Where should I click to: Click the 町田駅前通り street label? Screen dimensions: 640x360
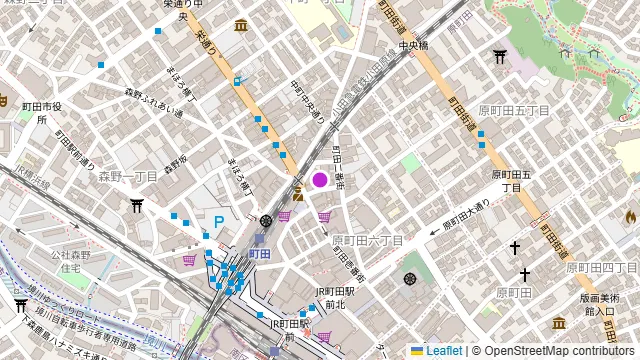click(x=74, y=150)
